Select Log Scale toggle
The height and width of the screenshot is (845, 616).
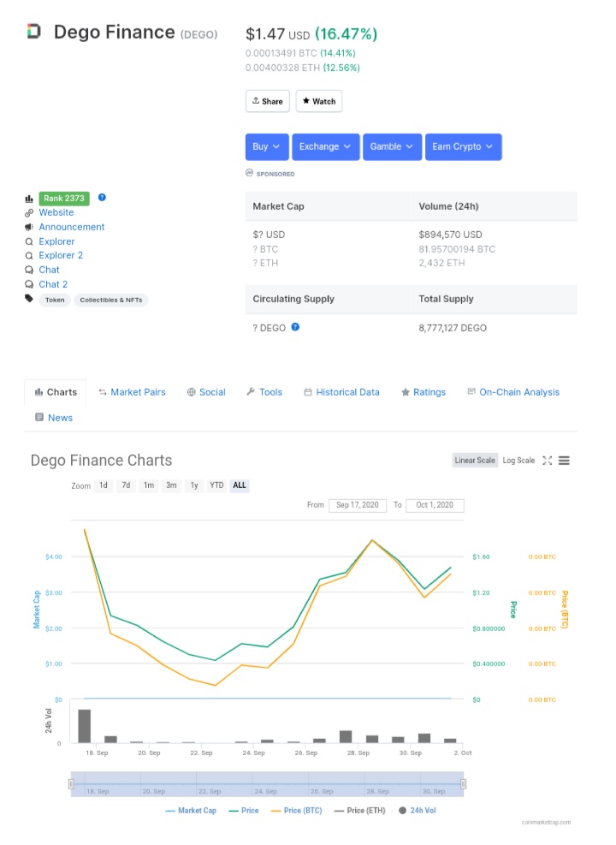pyautogui.click(x=518, y=461)
